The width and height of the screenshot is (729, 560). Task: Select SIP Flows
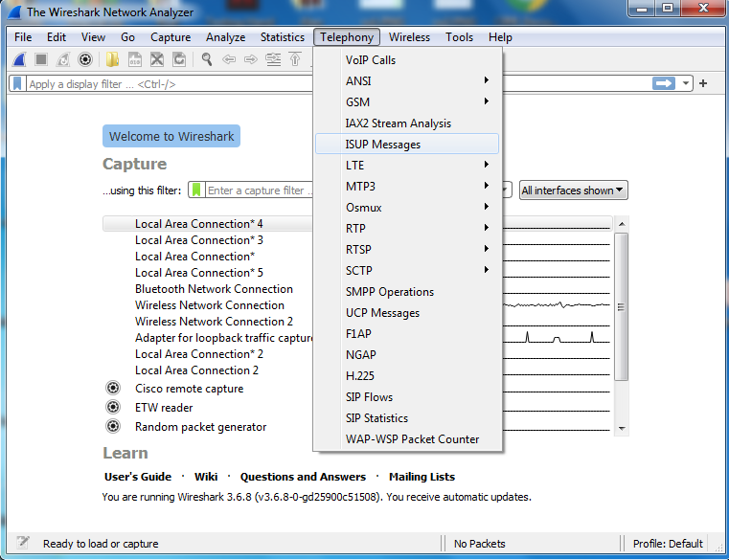click(407, 397)
